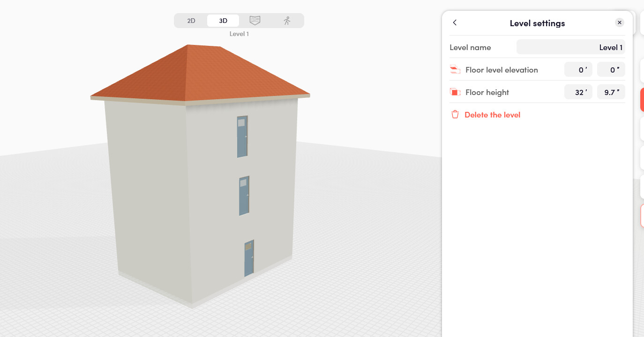Click the trash can icon
644x337 pixels.
[x=455, y=115]
